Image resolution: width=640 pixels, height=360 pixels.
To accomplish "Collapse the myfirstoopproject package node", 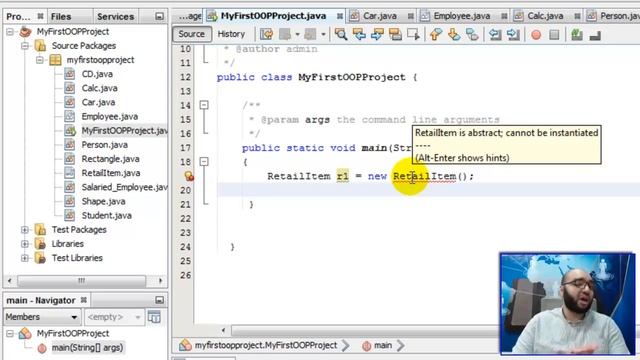I will pos(40,60).
